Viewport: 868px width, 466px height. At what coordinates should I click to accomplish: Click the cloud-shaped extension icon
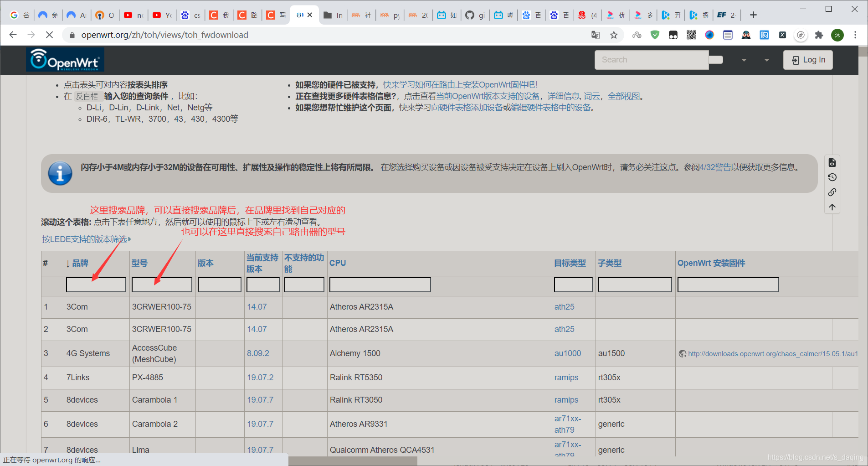pos(637,35)
